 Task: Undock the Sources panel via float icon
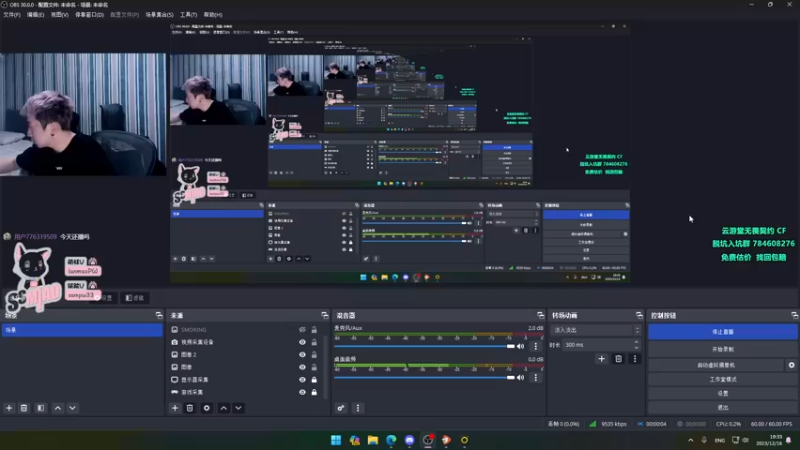coord(324,315)
